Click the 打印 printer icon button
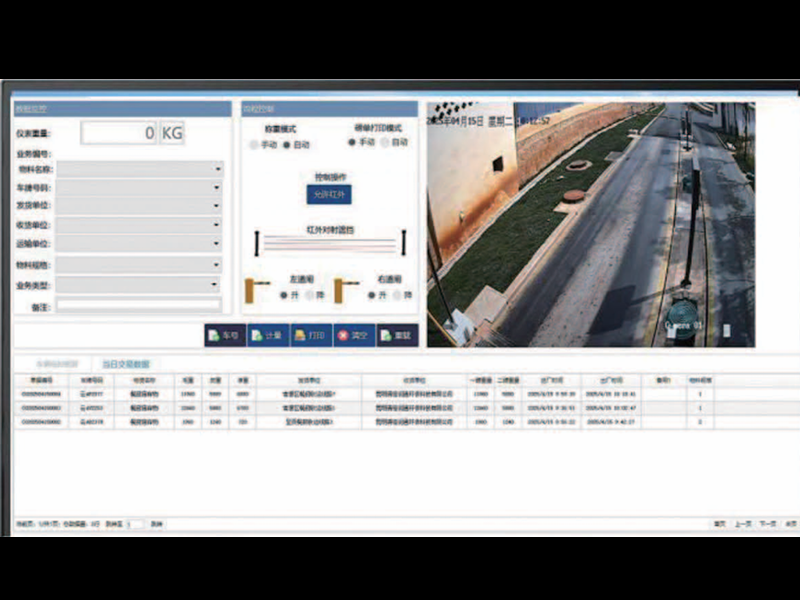Image resolution: width=800 pixels, height=600 pixels. pos(311,336)
